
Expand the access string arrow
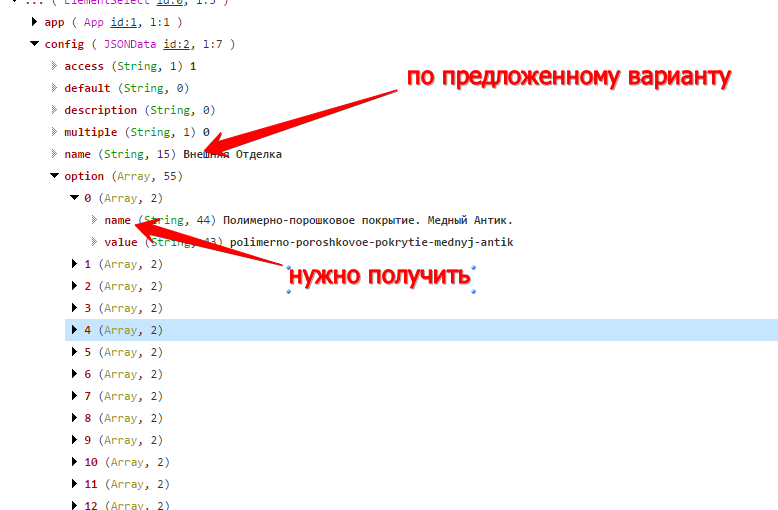point(54,65)
